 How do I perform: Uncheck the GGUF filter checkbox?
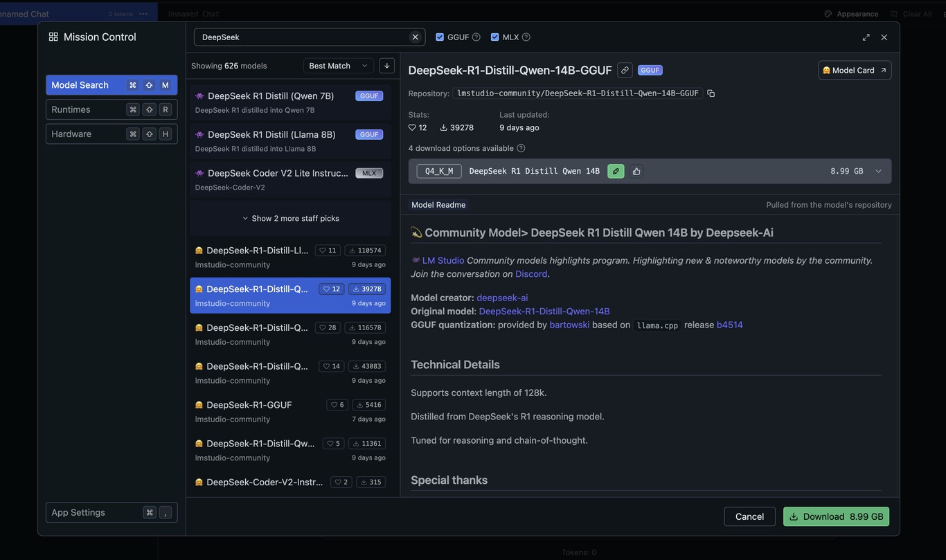click(x=439, y=36)
